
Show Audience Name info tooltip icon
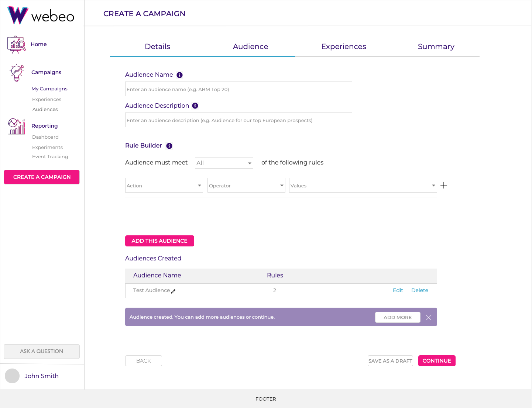180,75
